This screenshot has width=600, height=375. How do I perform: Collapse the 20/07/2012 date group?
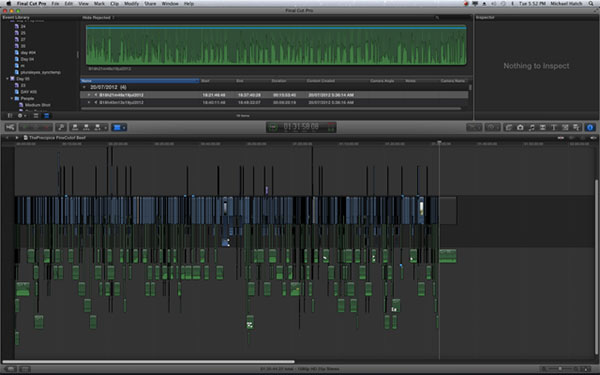(x=84, y=87)
